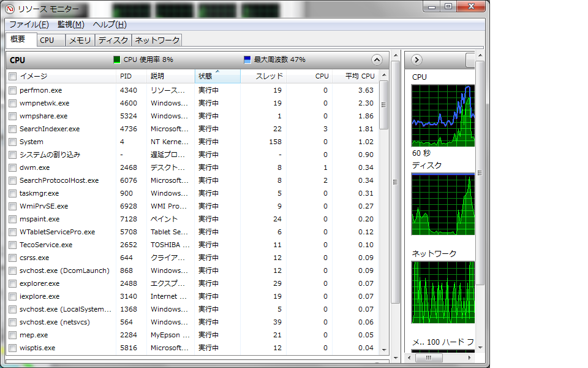Check the perfmon.exe process checkbox
The image size is (588, 368).
[13, 90]
